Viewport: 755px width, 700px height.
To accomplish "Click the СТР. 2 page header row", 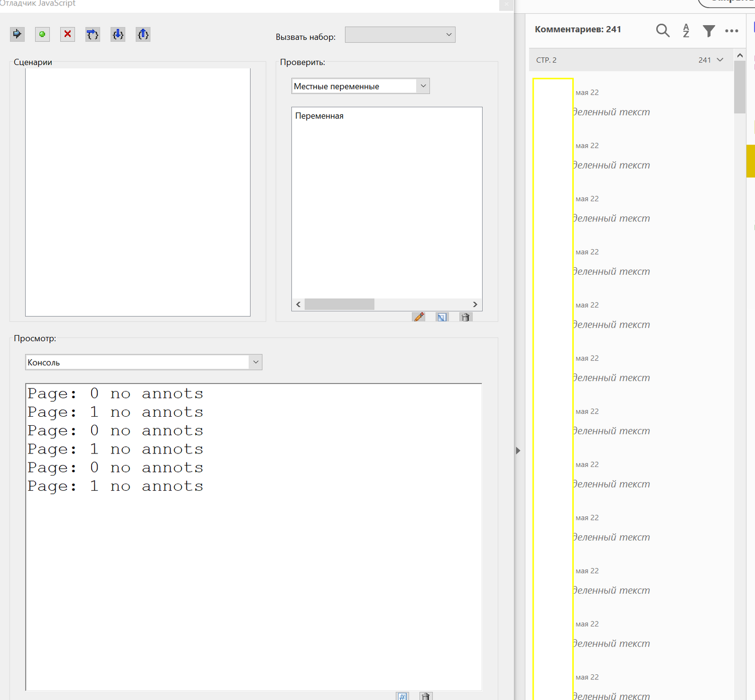I will 631,60.
